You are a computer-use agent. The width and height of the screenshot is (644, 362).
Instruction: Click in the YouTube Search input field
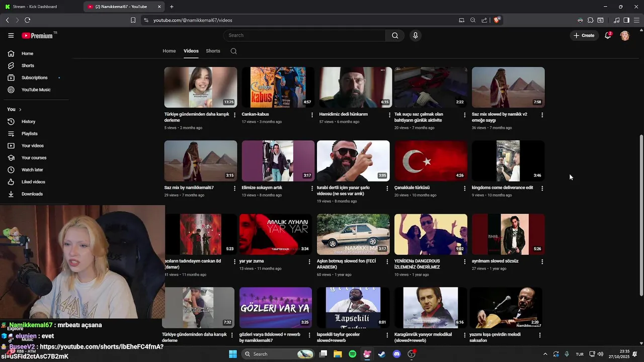click(304, 35)
